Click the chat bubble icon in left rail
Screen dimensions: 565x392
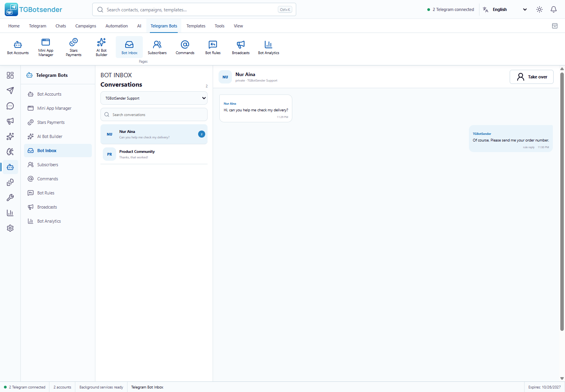(x=10, y=106)
